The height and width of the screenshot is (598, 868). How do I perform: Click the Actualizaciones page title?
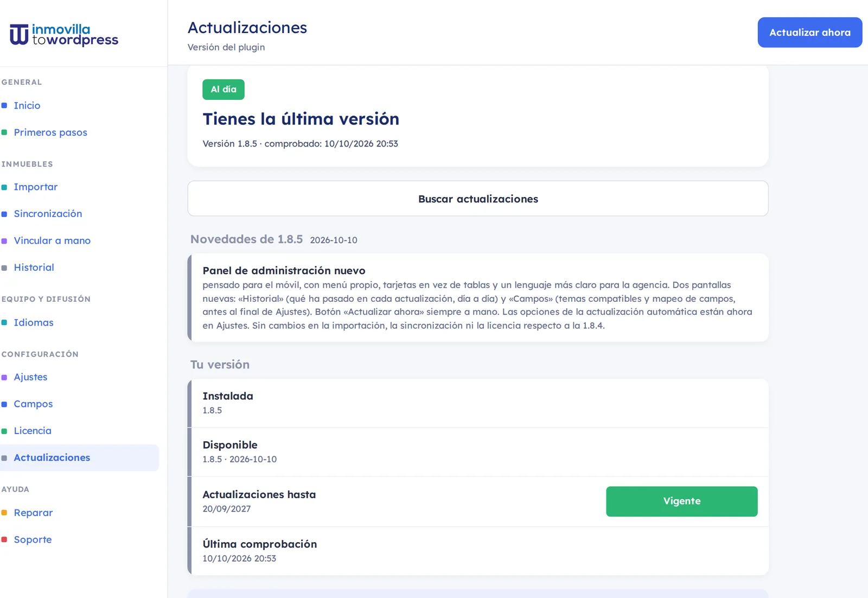click(247, 28)
